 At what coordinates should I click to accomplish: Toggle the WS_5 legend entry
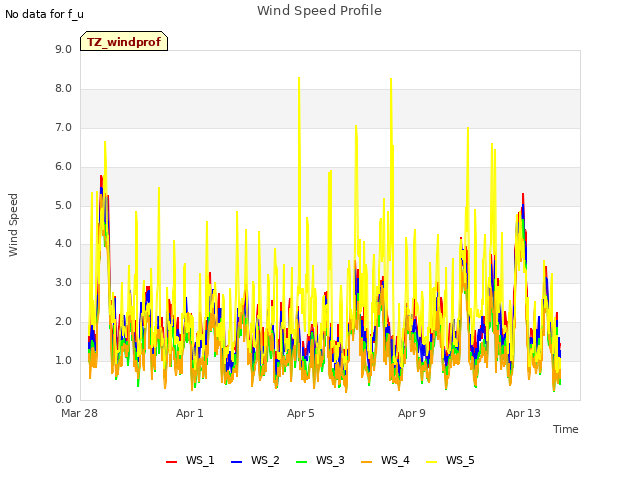(450, 460)
